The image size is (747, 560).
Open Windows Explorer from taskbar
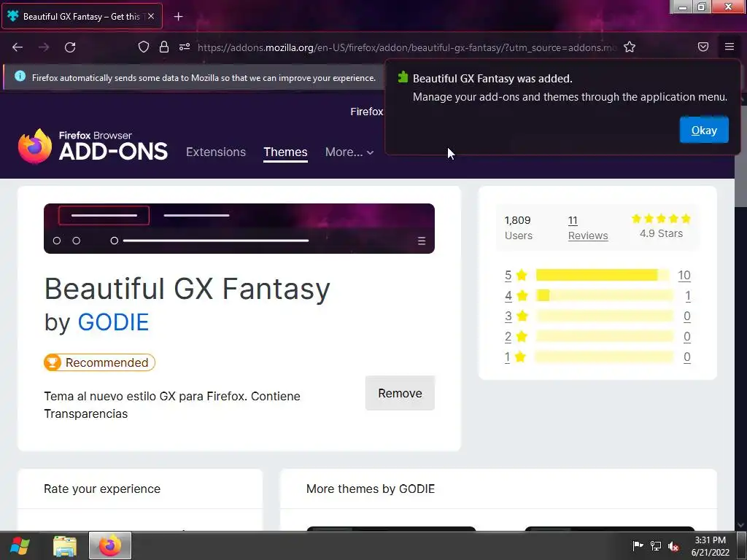(65, 545)
